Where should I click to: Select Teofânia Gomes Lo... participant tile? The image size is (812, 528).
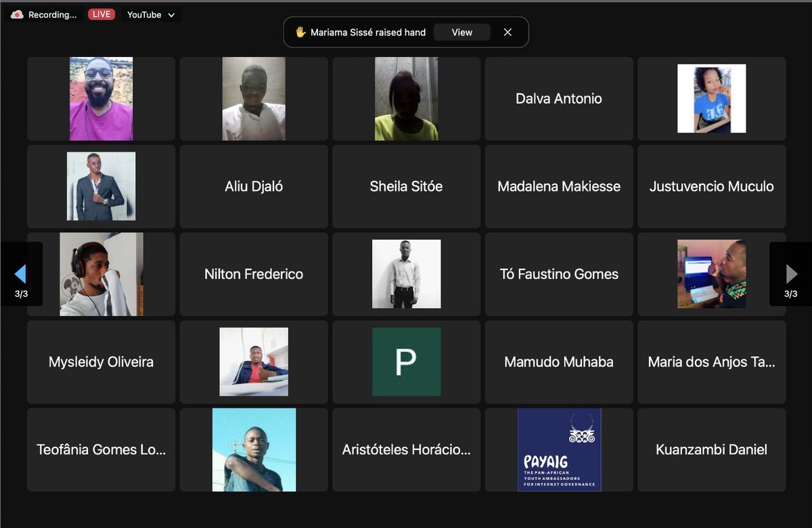click(x=101, y=449)
